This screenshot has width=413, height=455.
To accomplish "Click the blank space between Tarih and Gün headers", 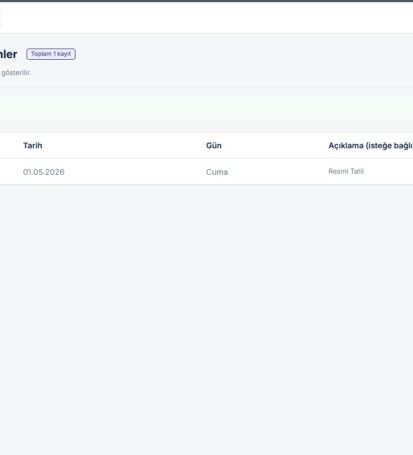I will click(x=123, y=145).
